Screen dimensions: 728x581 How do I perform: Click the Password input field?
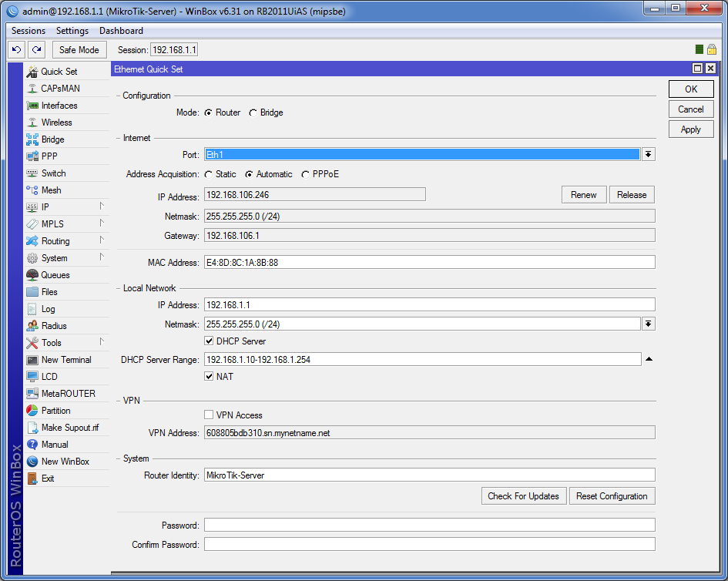[429, 525]
